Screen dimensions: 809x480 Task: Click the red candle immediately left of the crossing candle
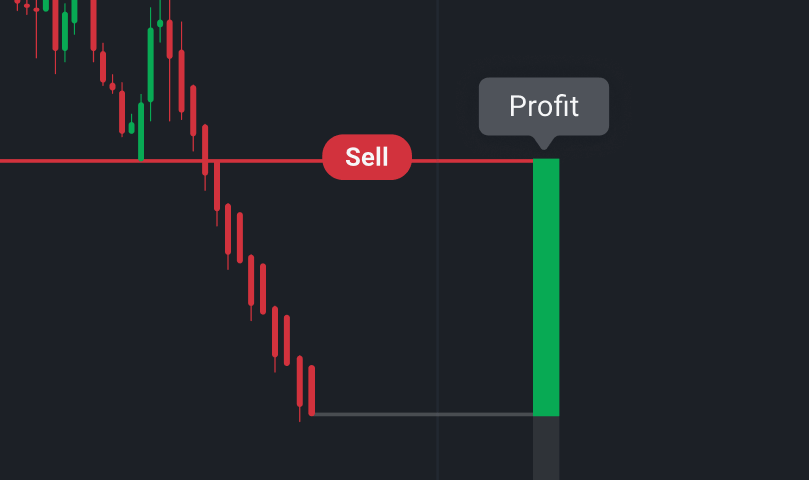(x=194, y=109)
